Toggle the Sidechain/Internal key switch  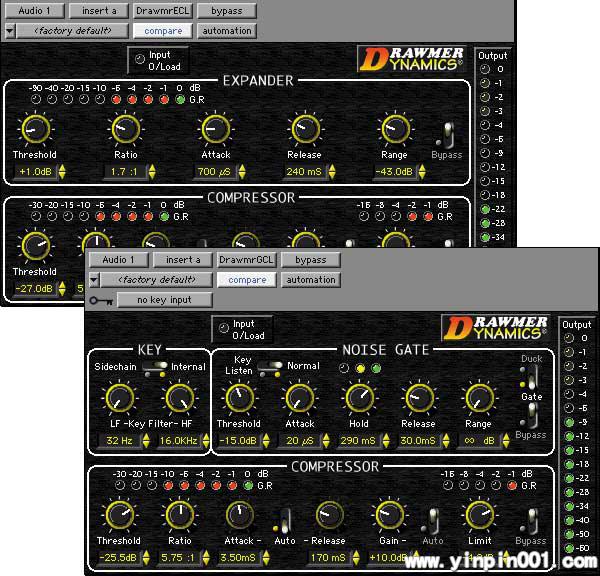[x=154, y=368]
